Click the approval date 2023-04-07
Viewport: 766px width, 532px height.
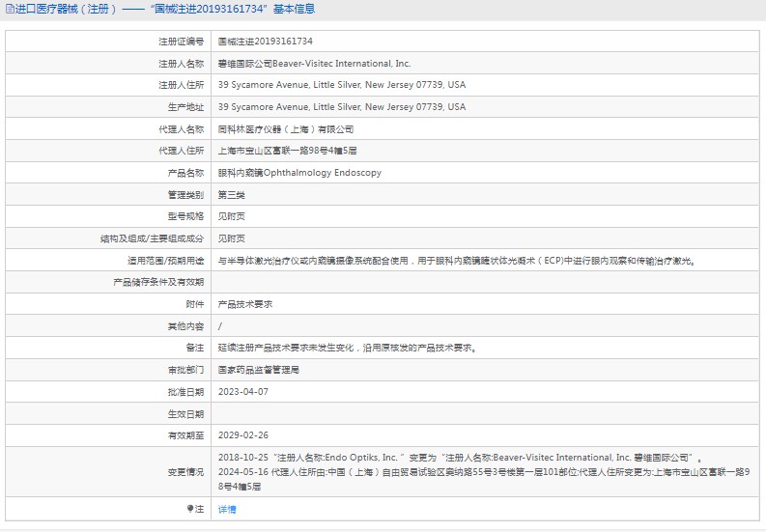[243, 392]
